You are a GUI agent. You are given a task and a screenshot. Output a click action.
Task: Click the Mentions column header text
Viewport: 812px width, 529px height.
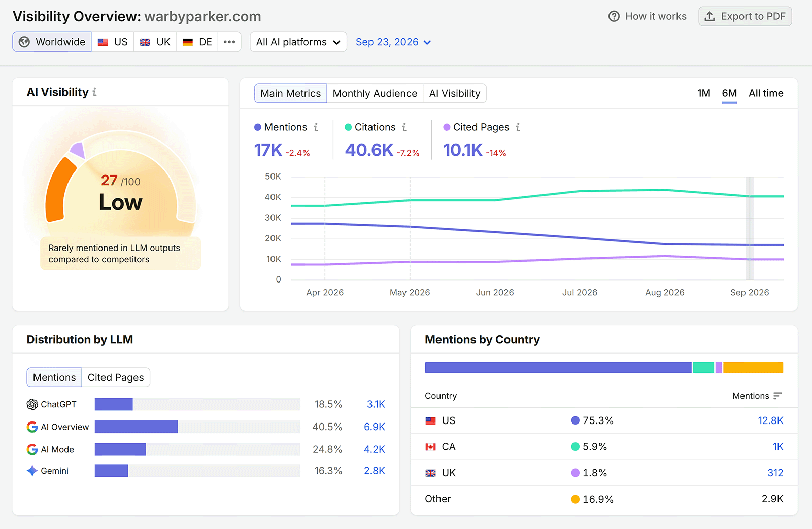click(x=751, y=396)
